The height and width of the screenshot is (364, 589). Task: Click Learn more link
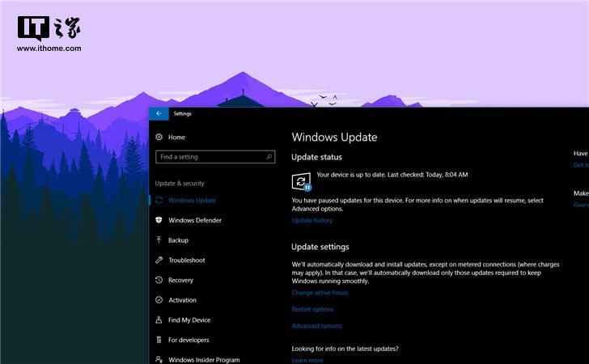click(x=307, y=360)
